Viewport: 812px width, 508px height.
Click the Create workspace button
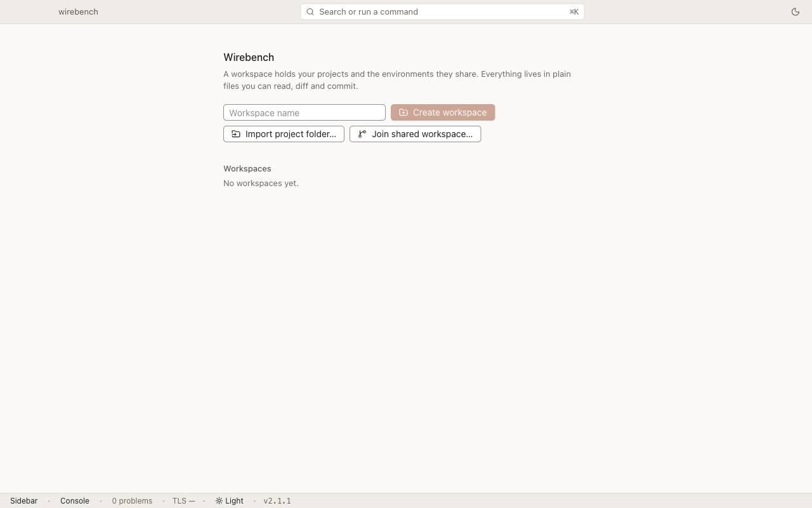[443, 112]
